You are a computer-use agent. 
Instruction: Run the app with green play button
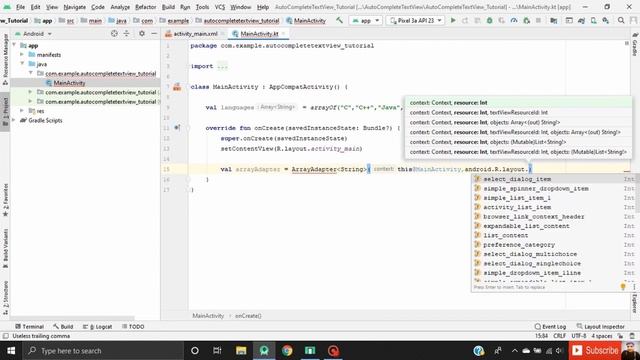click(x=453, y=20)
